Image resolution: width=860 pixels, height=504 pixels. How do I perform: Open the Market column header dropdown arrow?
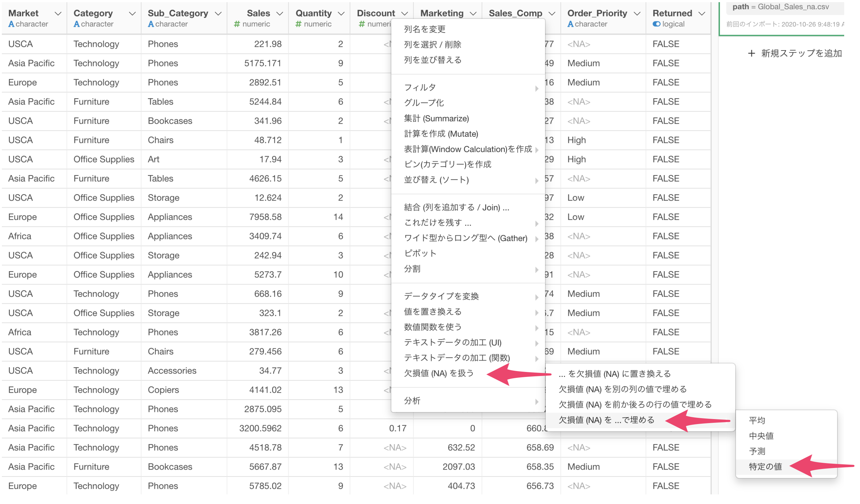click(x=58, y=14)
